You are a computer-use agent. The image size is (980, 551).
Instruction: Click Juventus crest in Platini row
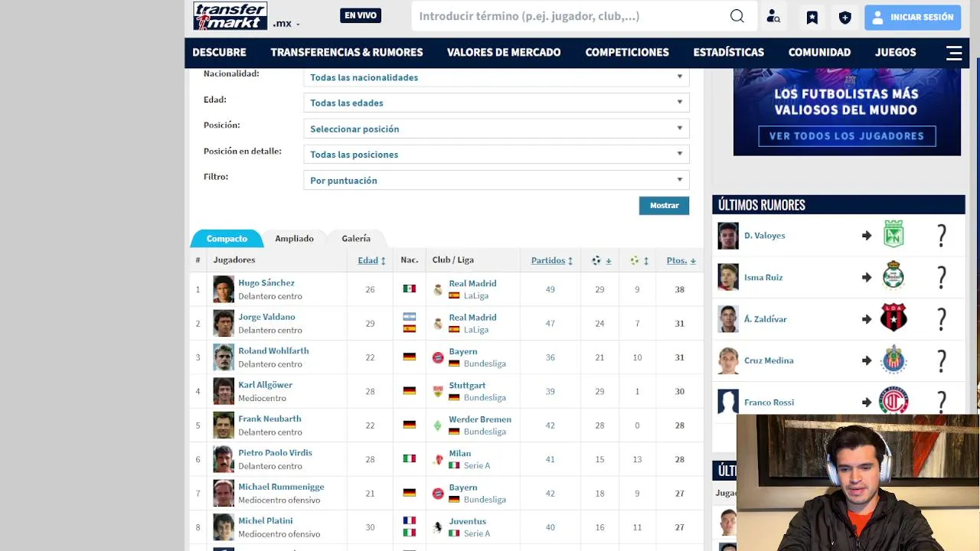point(438,527)
